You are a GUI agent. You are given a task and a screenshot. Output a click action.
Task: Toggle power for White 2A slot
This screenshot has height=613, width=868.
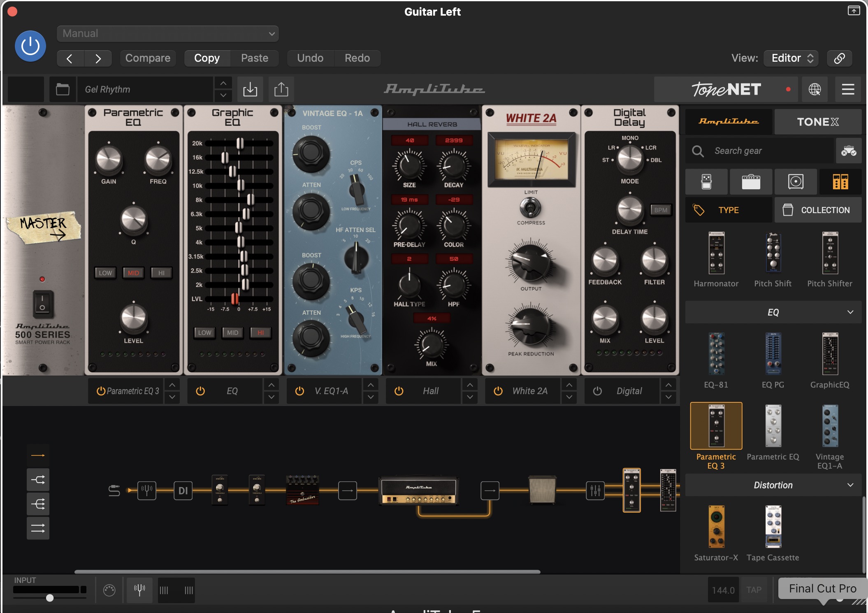click(x=498, y=391)
